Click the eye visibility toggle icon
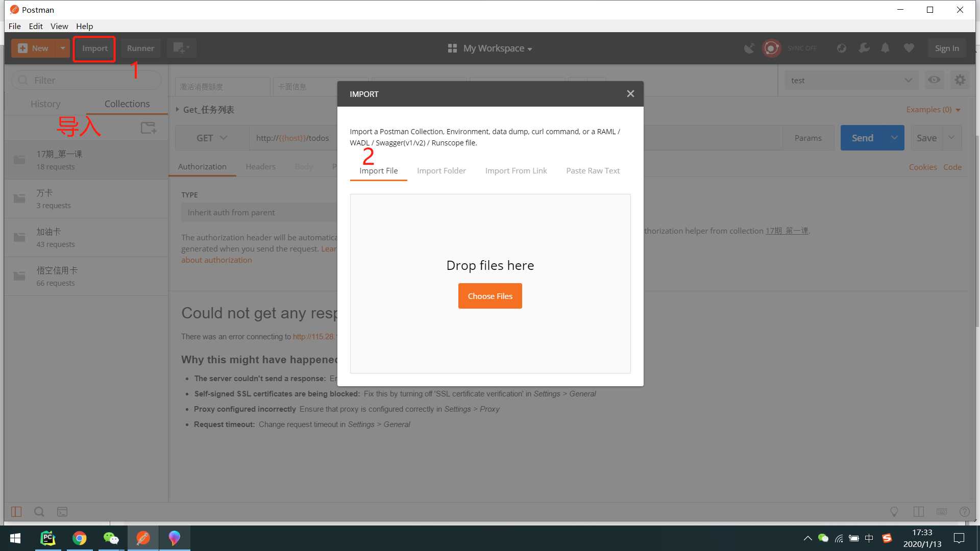This screenshot has height=551, width=980. (x=934, y=80)
